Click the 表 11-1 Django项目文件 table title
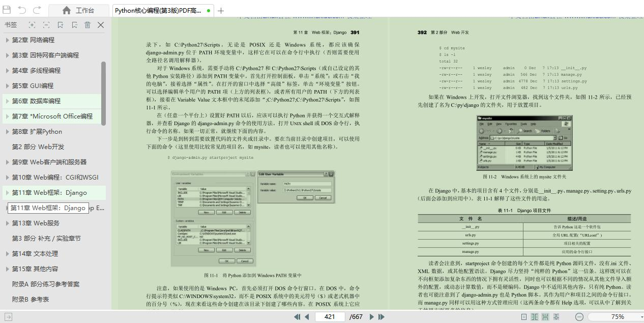This screenshot has height=323, width=644. (x=524, y=210)
